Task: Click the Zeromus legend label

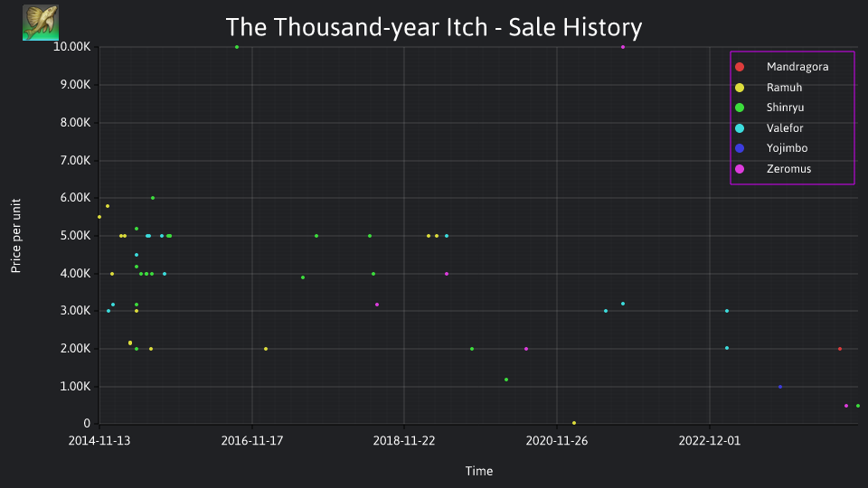Action: coord(788,169)
